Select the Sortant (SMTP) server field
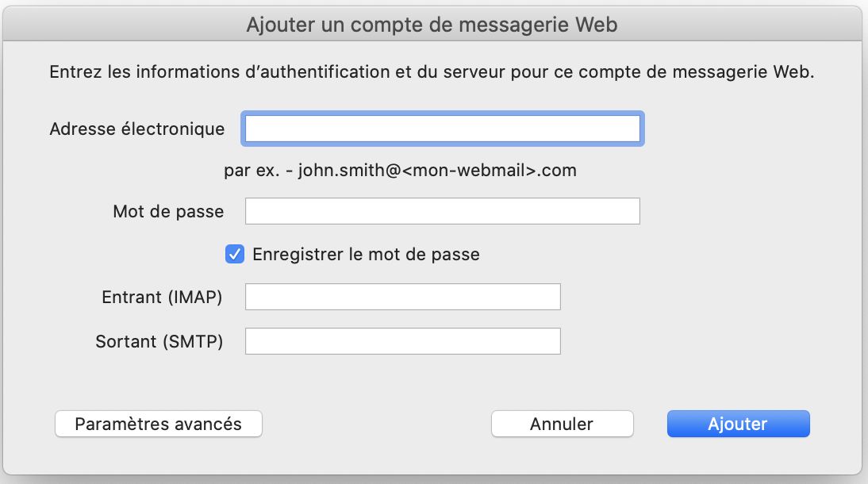 (402, 340)
